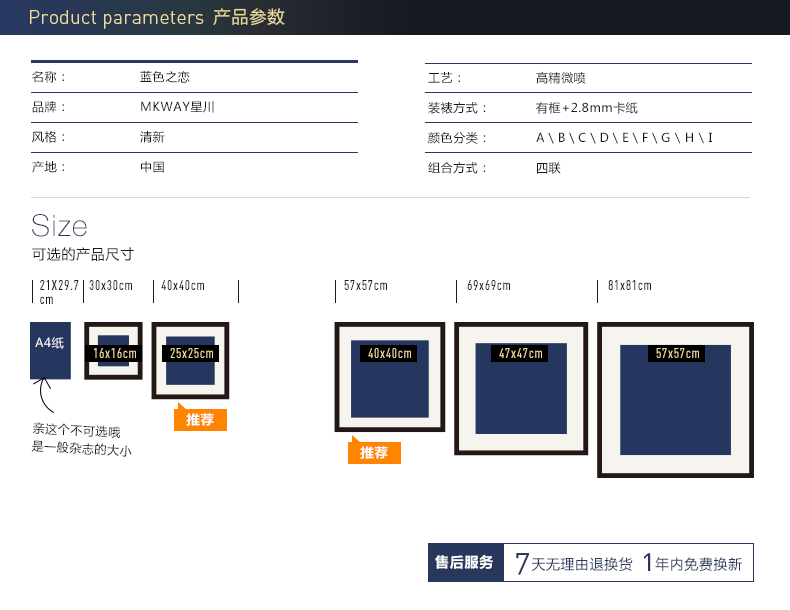Screen dimensions: 790x610
Task: Click the 30x30cm size heading
Action: [x=111, y=286]
